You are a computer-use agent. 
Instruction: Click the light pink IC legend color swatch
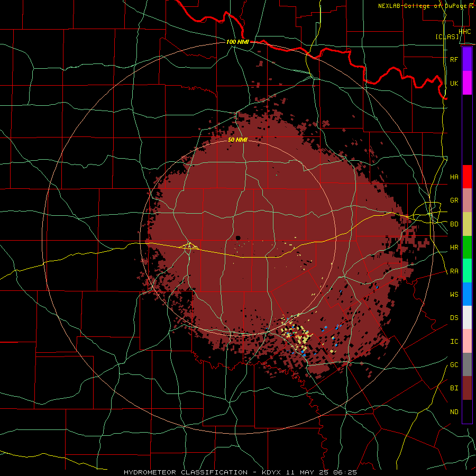[x=467, y=341]
